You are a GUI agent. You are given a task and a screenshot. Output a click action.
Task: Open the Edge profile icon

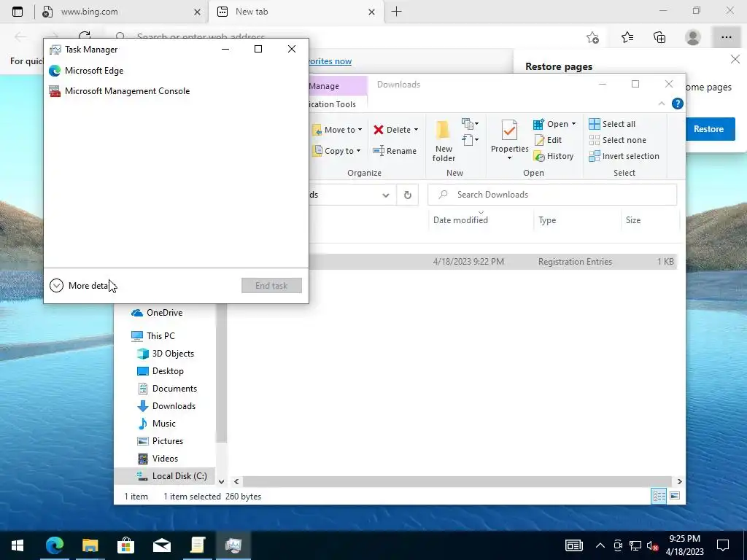point(693,37)
